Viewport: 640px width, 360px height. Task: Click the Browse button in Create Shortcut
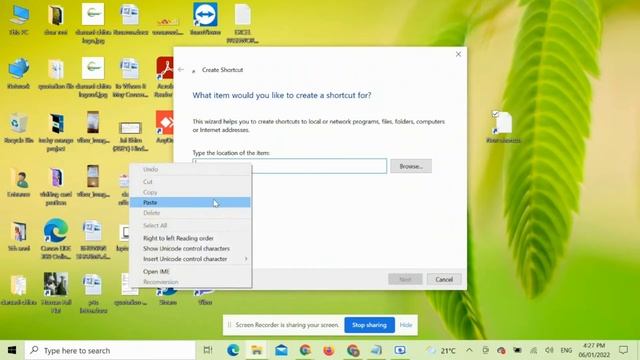411,167
